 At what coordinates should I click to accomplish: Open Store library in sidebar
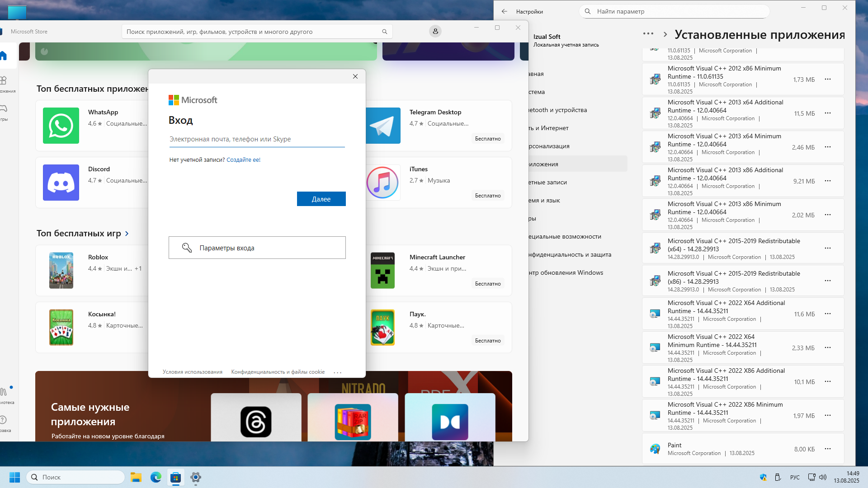(5, 395)
